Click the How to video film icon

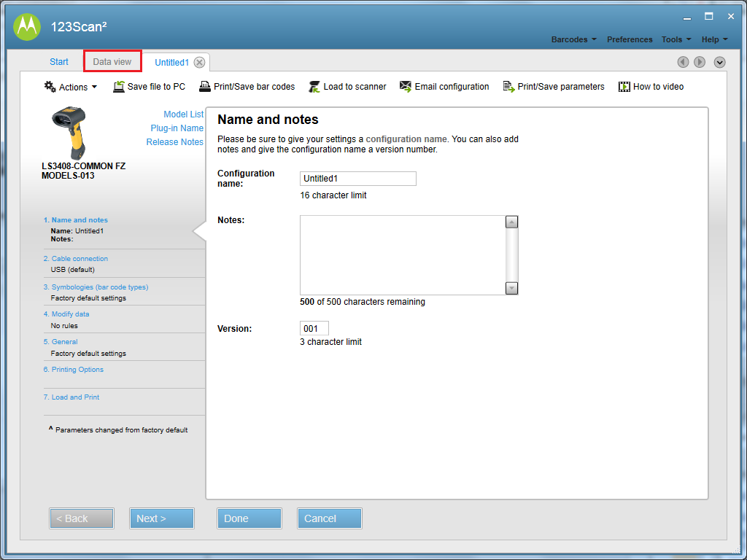tap(624, 87)
